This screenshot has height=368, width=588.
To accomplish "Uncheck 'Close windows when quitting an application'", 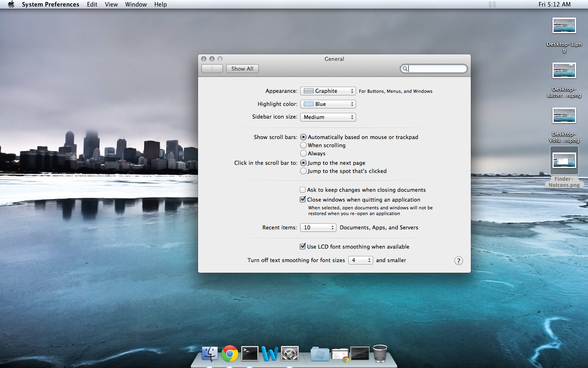I will [303, 200].
